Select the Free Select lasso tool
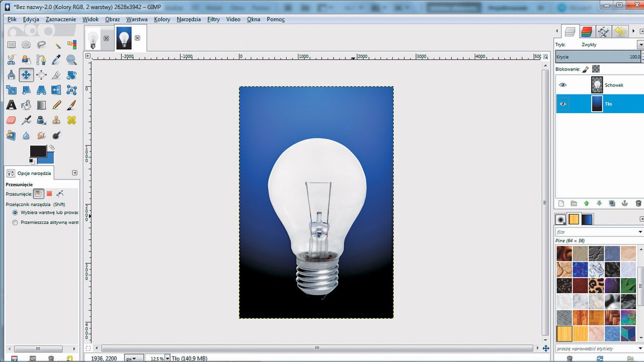Image resolution: width=644 pixels, height=362 pixels. 41,45
